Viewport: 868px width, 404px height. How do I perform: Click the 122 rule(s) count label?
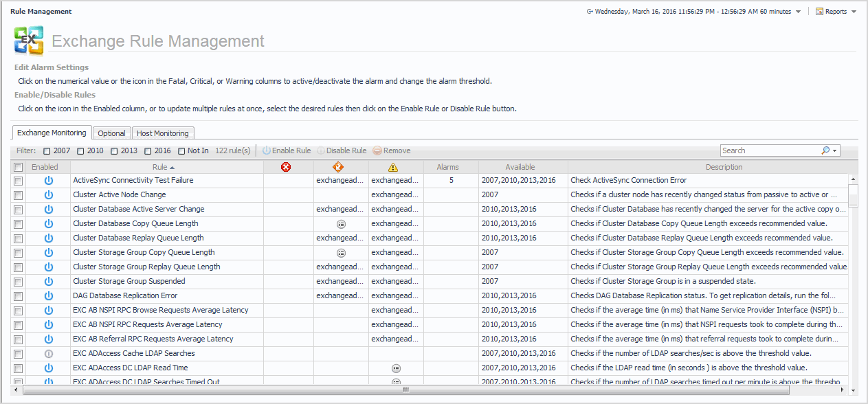233,150
